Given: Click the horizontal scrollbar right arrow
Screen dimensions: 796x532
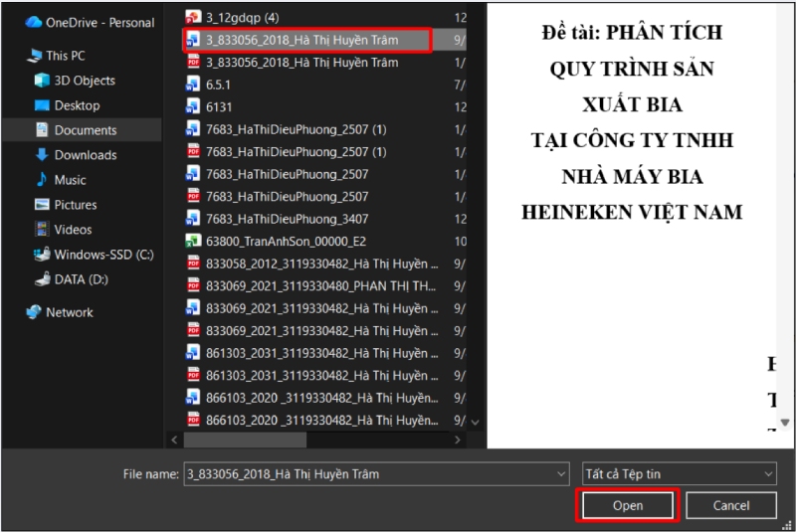Looking at the screenshot, I should tap(458, 440).
